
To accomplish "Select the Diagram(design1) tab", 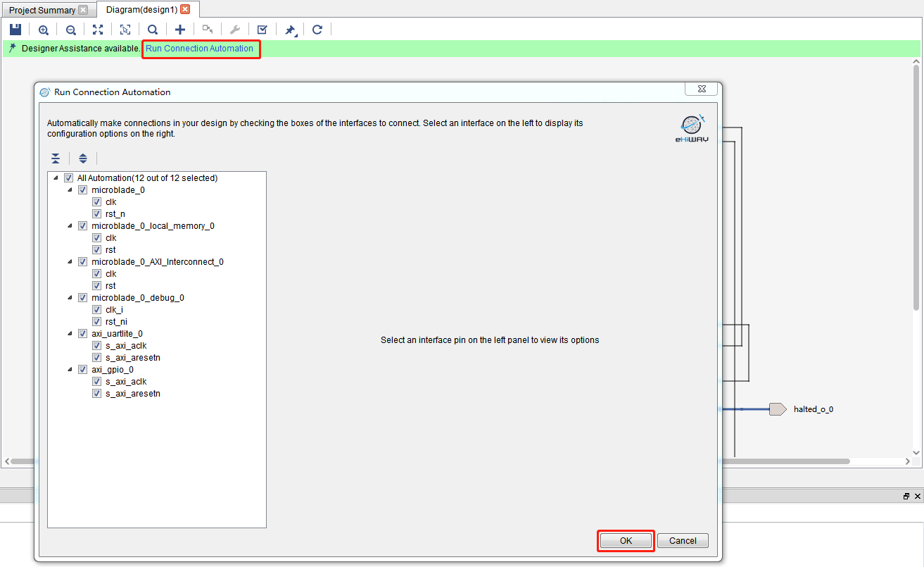I will pyautogui.click(x=141, y=10).
